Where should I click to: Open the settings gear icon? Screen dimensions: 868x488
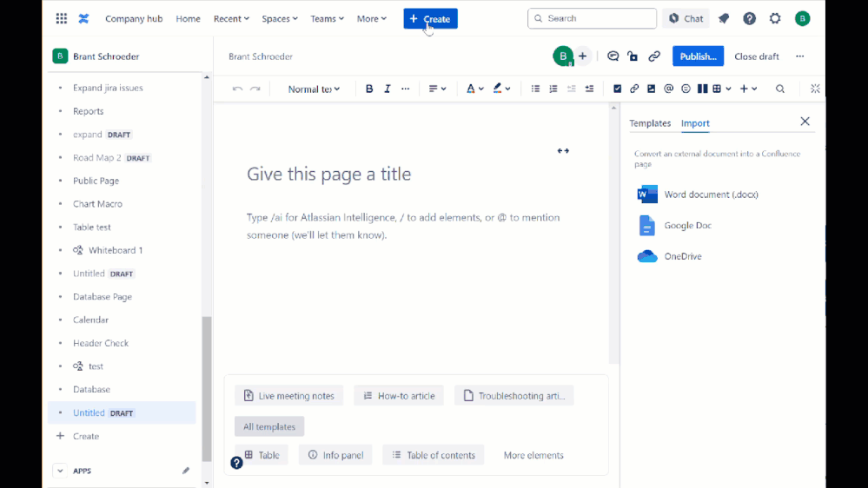[775, 18]
